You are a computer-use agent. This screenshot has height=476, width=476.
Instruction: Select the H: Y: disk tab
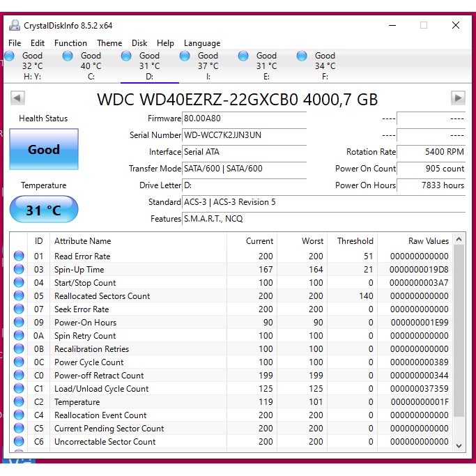coord(33,66)
